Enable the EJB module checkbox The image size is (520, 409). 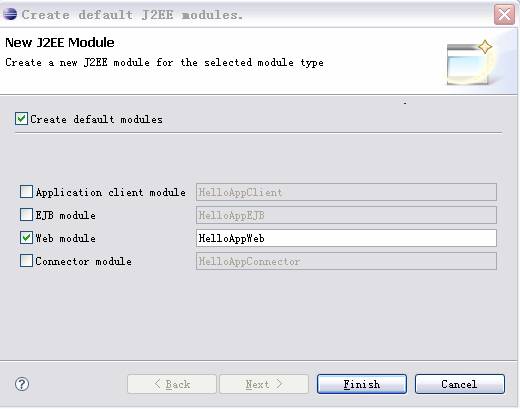(x=26, y=215)
